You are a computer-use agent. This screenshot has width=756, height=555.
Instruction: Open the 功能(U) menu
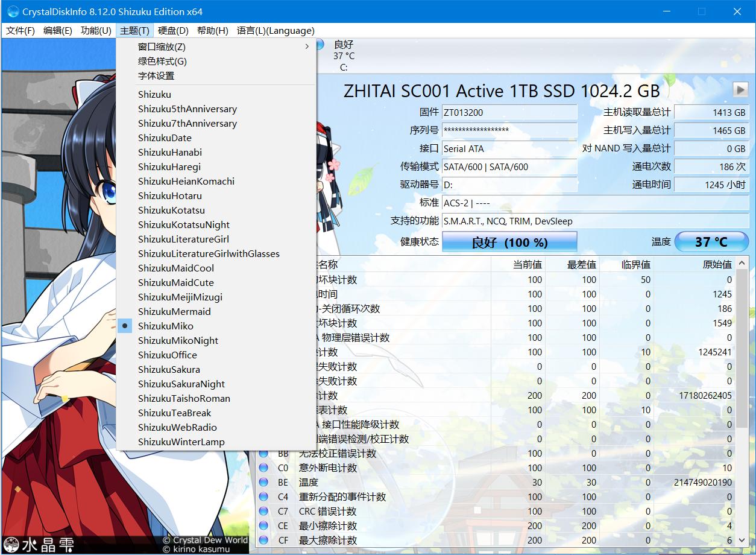pos(96,31)
